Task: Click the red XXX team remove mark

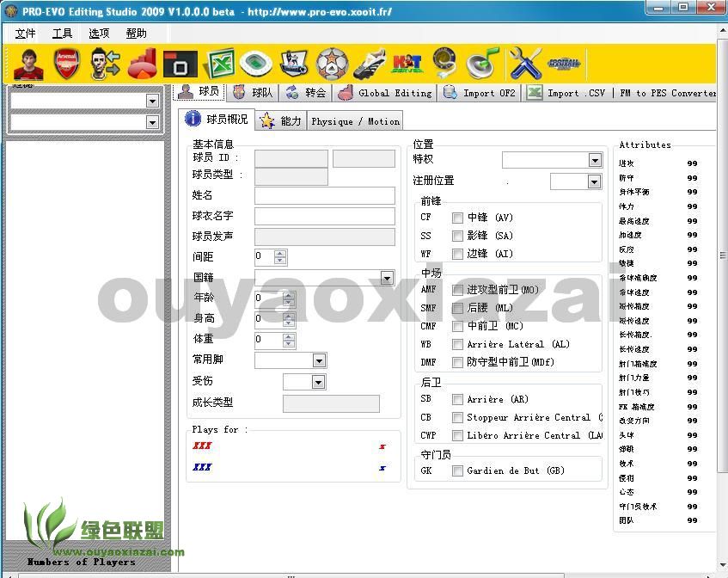Action: pos(382,446)
